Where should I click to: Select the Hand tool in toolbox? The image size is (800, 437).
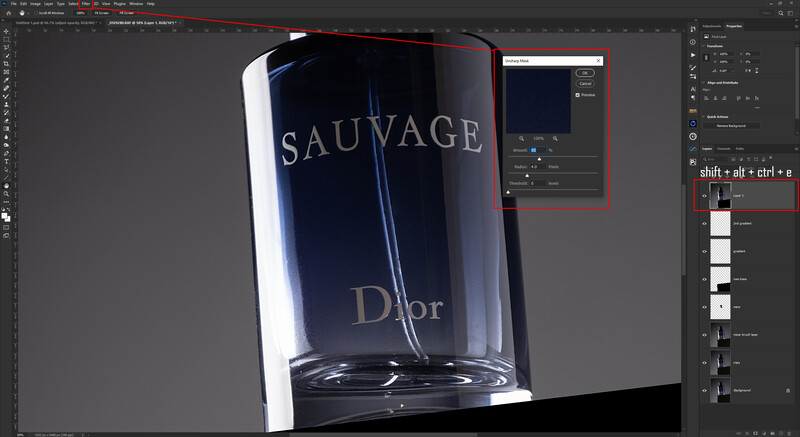(x=7, y=187)
